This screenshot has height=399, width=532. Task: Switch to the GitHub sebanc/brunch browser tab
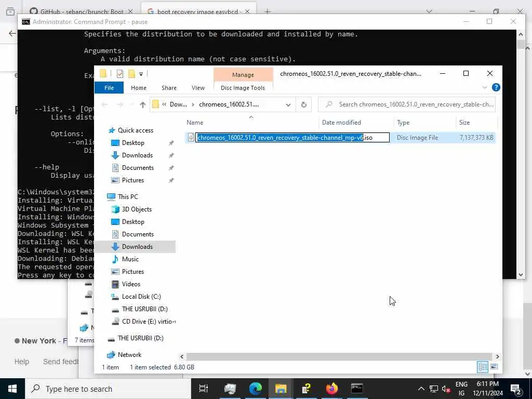[x=81, y=11]
